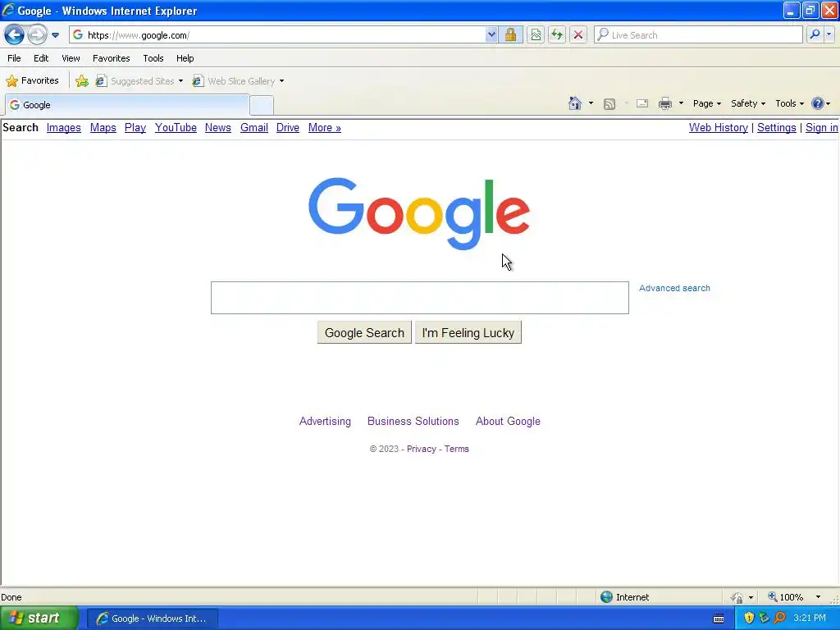Click the Read Mail icon

click(642, 103)
